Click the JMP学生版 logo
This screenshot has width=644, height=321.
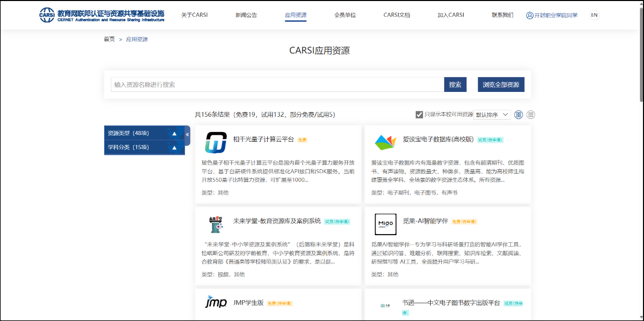pos(216,302)
